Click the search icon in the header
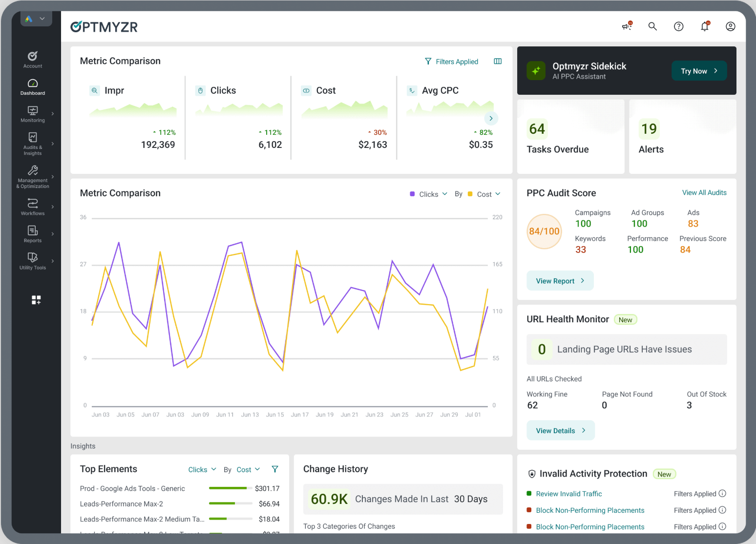The width and height of the screenshot is (756, 544). pyautogui.click(x=652, y=26)
